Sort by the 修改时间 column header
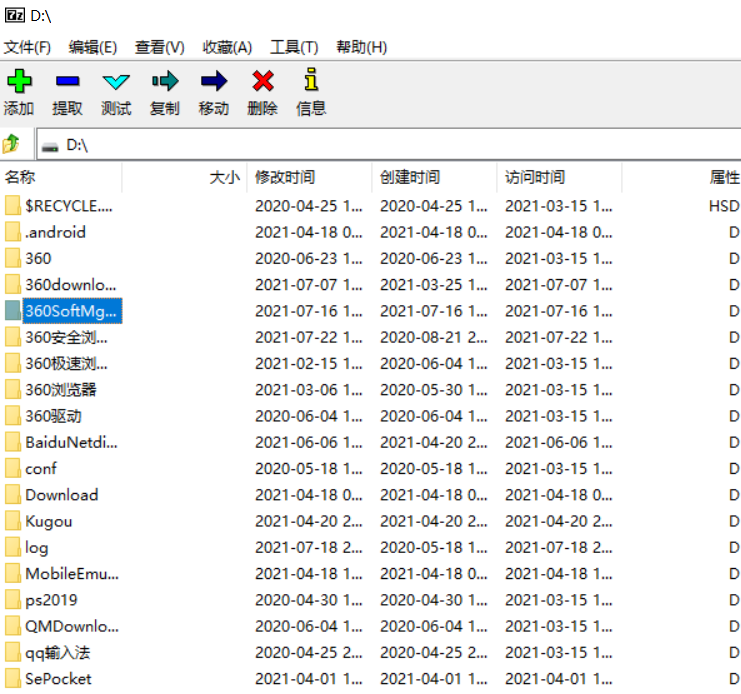 pyautogui.click(x=310, y=177)
